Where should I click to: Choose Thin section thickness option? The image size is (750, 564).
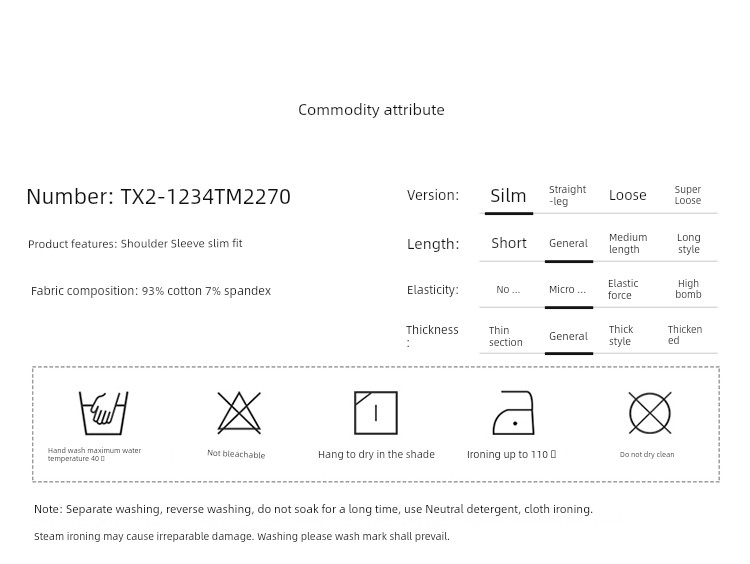[x=505, y=336]
